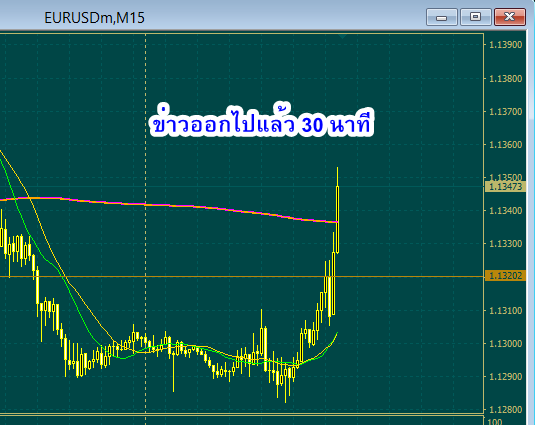Screen dimensions: 535x425
Task: Click the 1.13700 price scale label
Action: point(506,112)
